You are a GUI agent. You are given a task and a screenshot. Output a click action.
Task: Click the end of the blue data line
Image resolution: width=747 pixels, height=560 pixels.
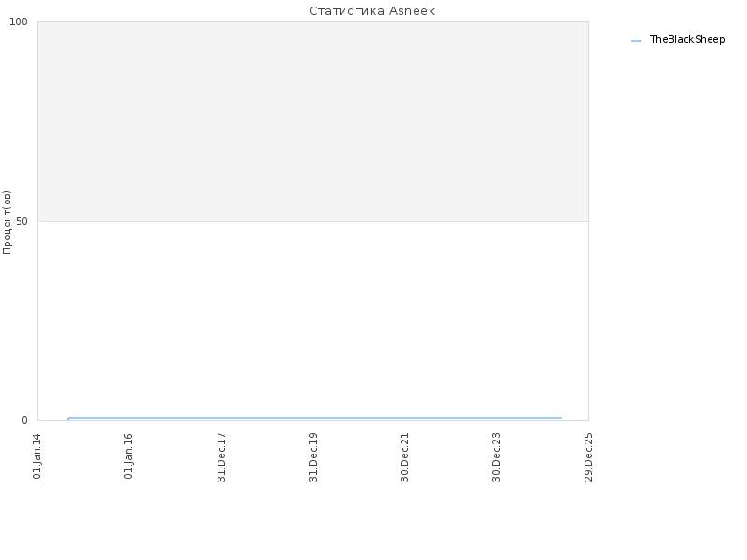[x=561, y=418]
